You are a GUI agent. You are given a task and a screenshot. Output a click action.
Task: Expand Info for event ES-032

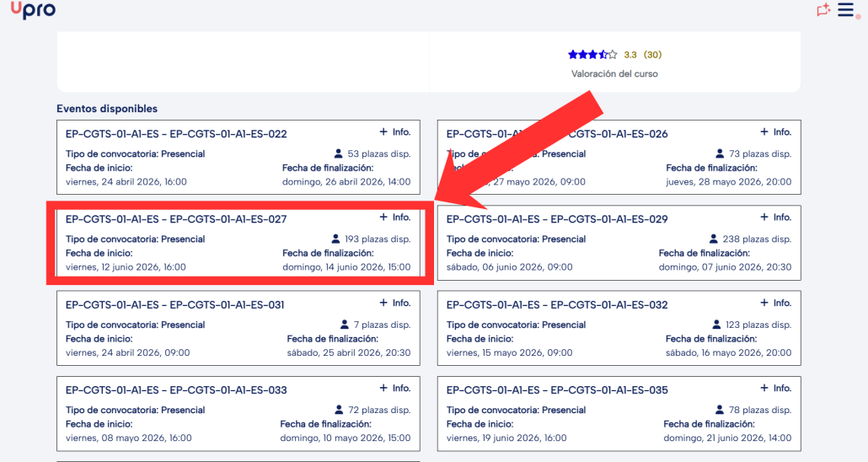point(775,303)
